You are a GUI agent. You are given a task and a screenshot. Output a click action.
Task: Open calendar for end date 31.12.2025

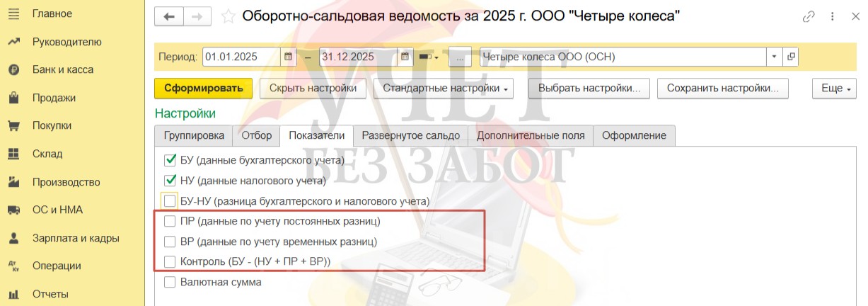point(405,57)
